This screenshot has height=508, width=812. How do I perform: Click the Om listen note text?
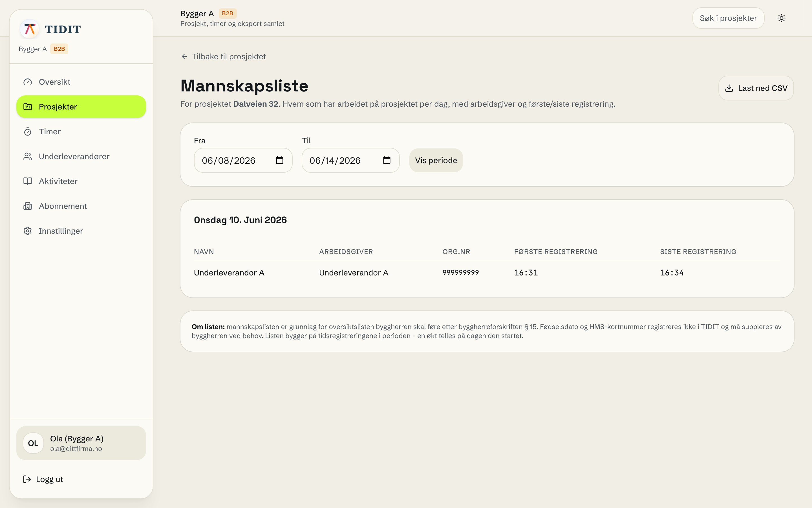(487, 331)
